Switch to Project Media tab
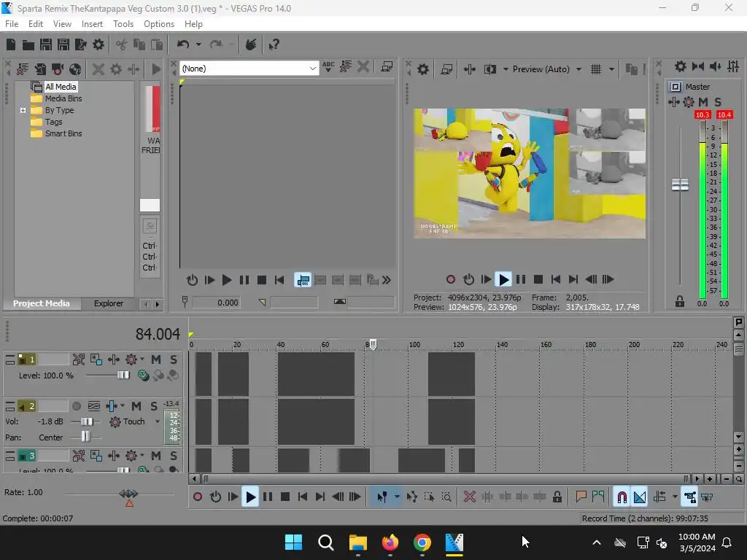This screenshot has height=560, width=747. [x=42, y=303]
